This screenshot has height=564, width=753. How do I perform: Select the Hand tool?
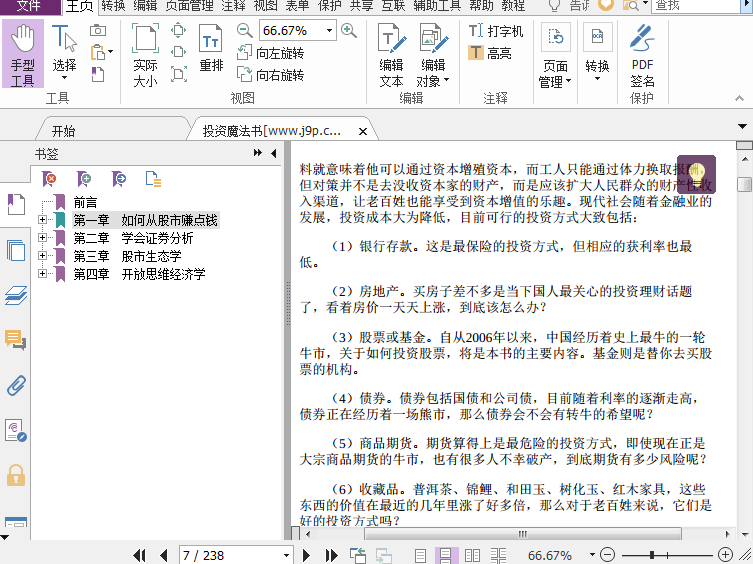click(x=23, y=54)
